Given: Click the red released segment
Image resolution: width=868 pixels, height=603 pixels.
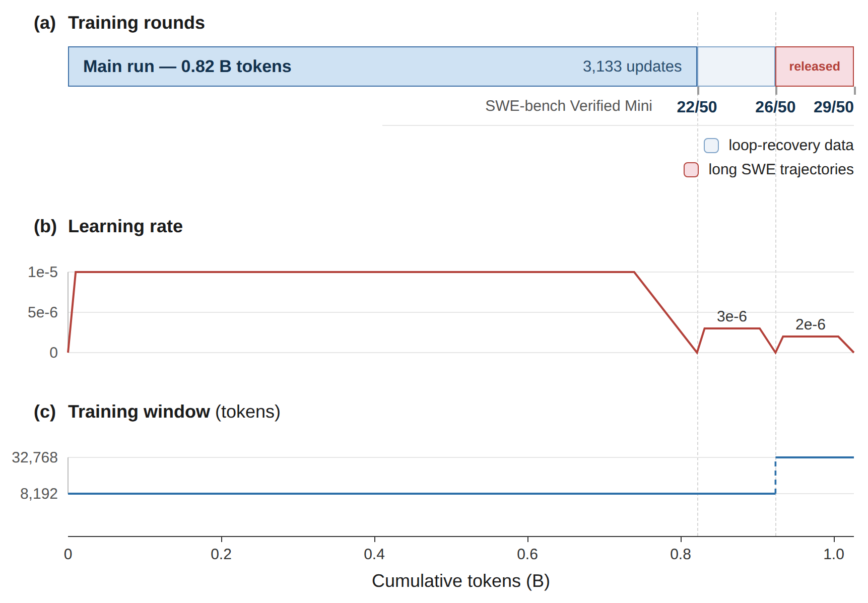Looking at the screenshot, I should tap(814, 66).
